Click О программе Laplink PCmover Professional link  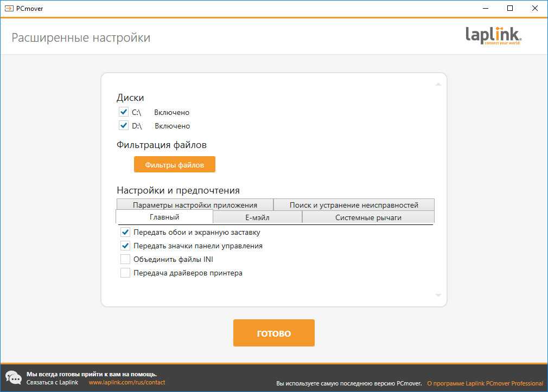click(x=485, y=383)
